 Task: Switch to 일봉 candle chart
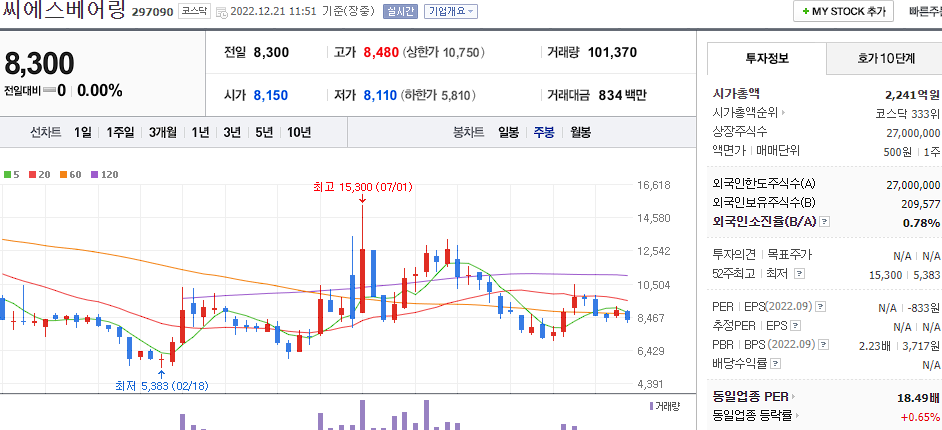pyautogui.click(x=508, y=133)
